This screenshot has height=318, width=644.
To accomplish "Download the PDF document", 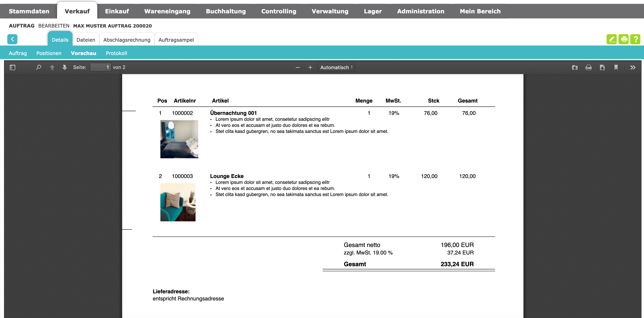I will [602, 68].
